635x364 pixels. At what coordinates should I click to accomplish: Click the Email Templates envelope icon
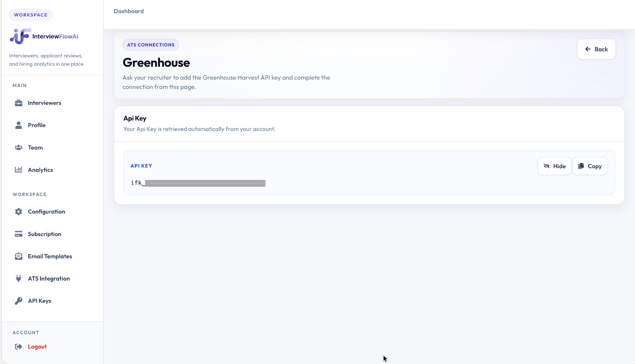(19, 257)
